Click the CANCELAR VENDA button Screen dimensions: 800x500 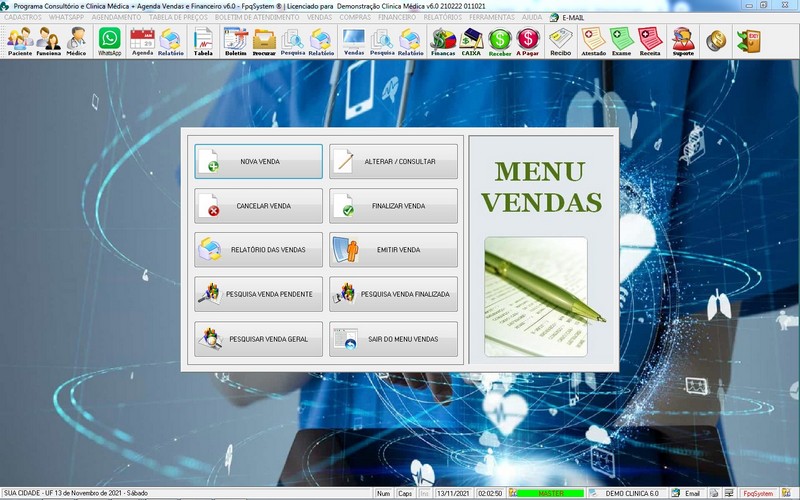click(x=258, y=206)
